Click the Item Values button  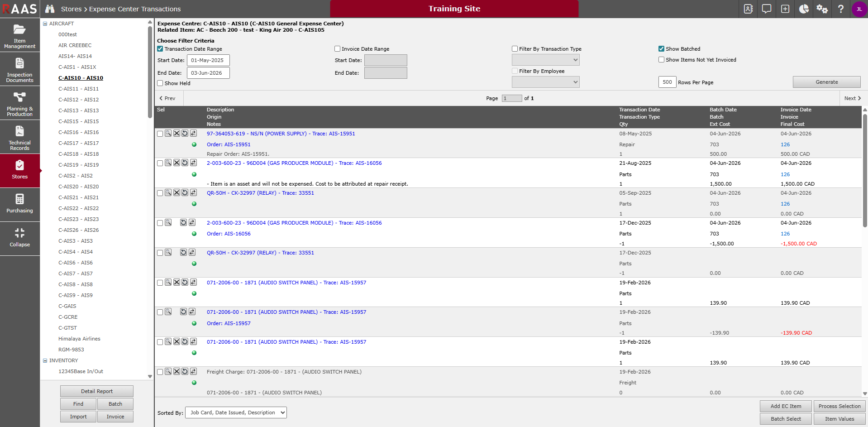pos(839,419)
